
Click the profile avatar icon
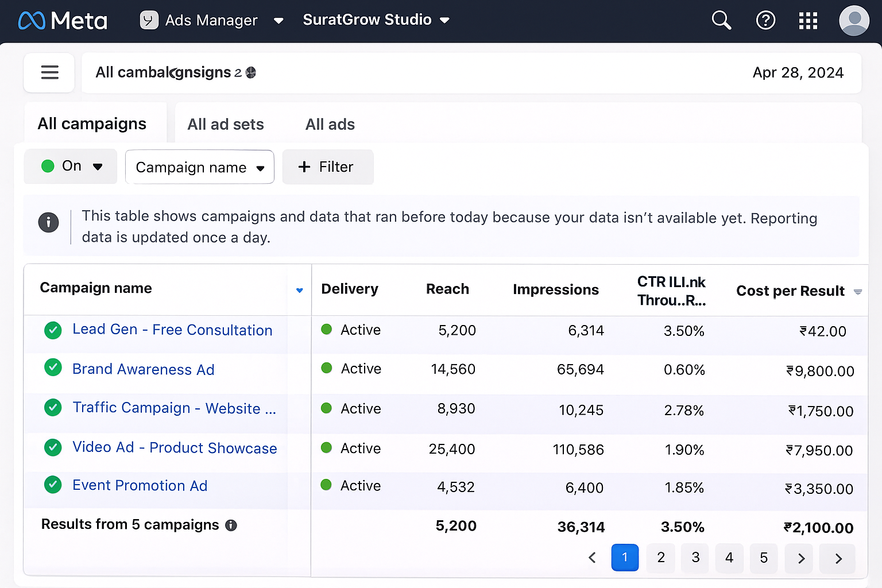tap(854, 20)
